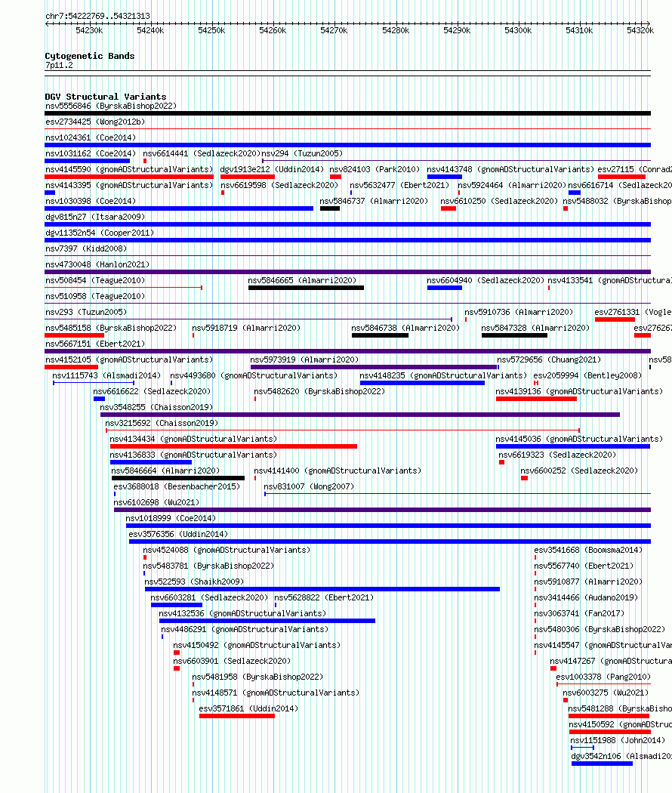Click the black bar under nsv5846665
The height and width of the screenshot is (793, 672).
pos(306,288)
